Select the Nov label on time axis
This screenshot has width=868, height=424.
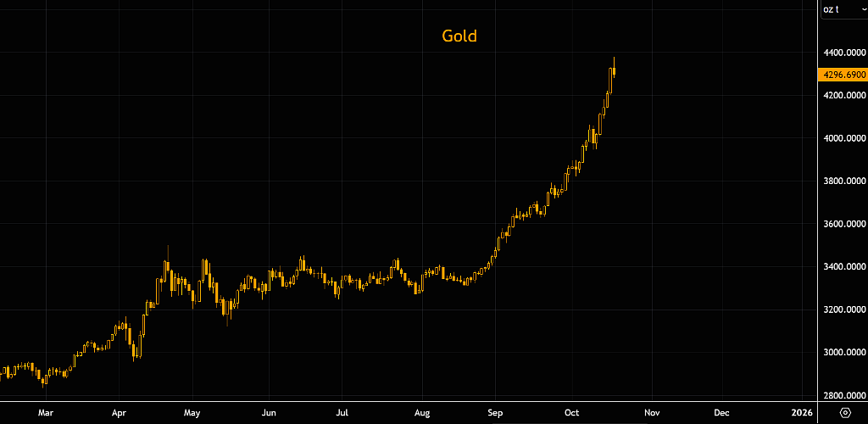pyautogui.click(x=652, y=413)
